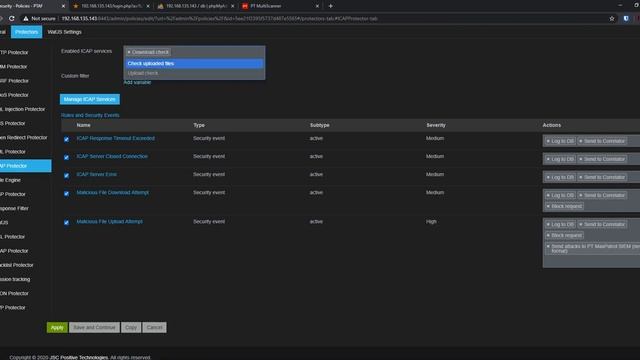
Task: Switch to the WafJS Settings tab
Action: click(64, 32)
